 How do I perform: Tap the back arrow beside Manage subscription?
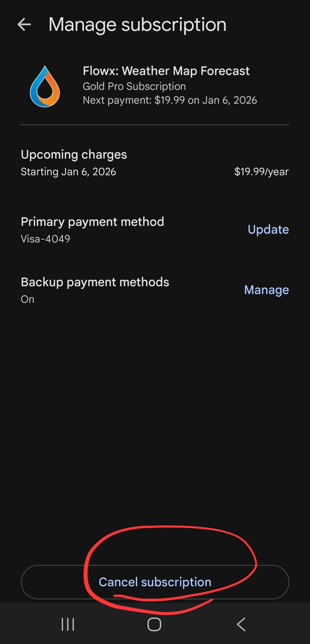click(x=24, y=25)
